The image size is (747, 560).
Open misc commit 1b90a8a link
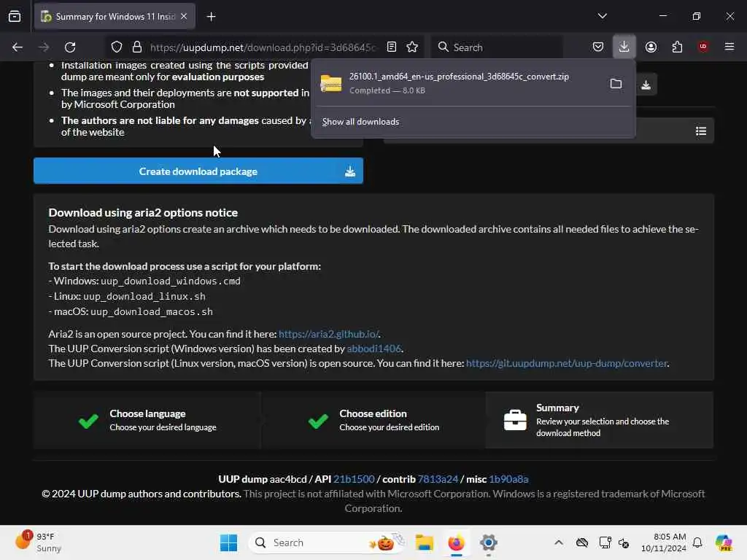[x=508, y=479]
